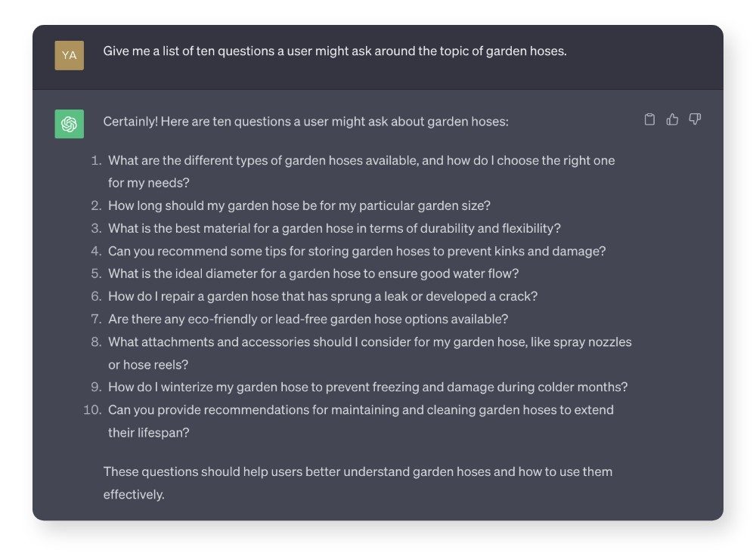Click question 2 about garden hose length
This screenshot has height=559, width=756.
click(x=299, y=205)
